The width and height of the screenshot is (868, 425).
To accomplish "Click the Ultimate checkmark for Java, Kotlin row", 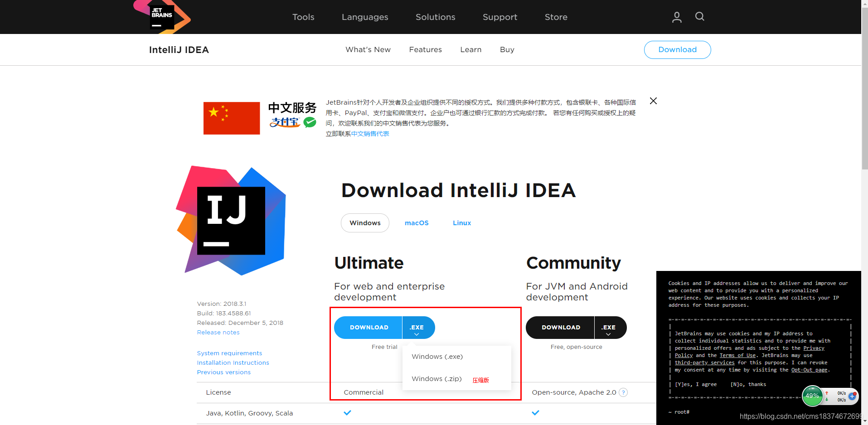I will pos(348,413).
